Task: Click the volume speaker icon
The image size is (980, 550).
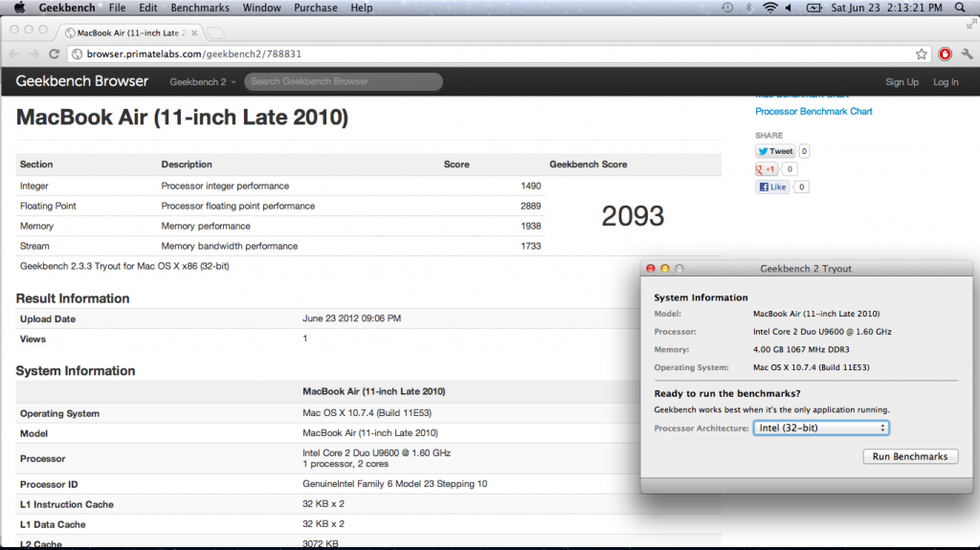Action: tap(789, 8)
